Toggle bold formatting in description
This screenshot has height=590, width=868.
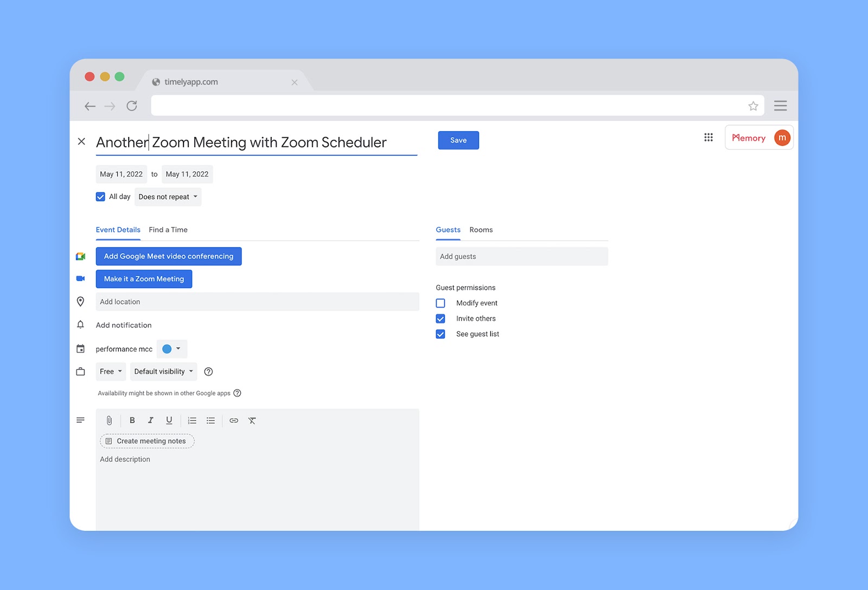[x=132, y=420]
